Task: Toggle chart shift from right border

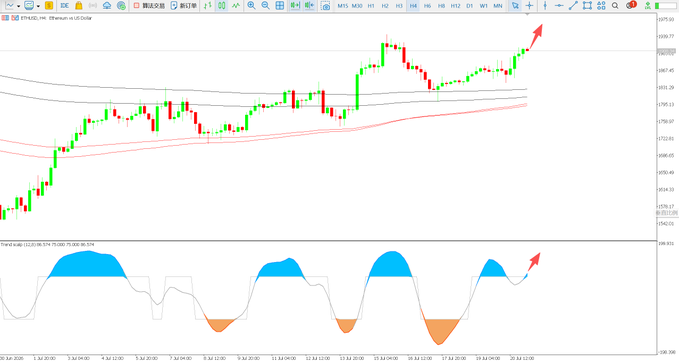Action: (x=309, y=6)
